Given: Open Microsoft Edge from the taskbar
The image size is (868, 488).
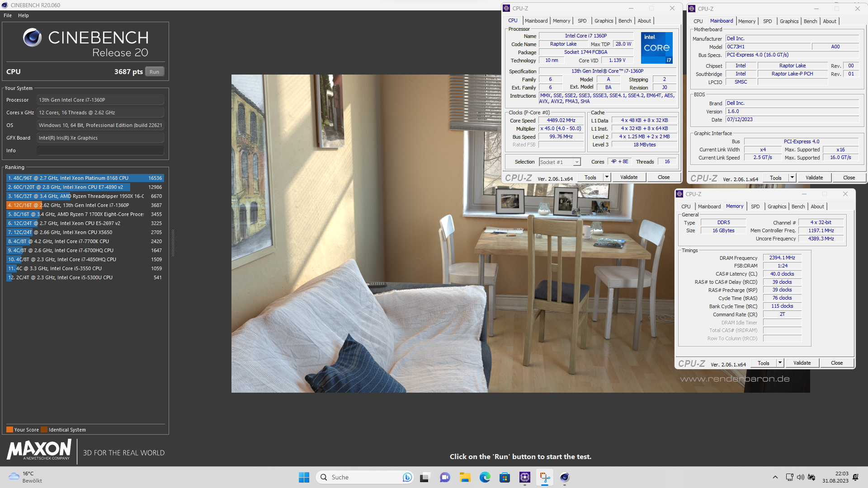Looking at the screenshot, I should [x=485, y=477].
